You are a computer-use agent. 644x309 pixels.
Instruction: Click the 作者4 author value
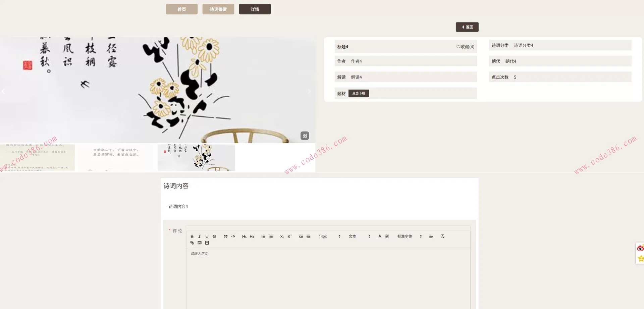[356, 61]
